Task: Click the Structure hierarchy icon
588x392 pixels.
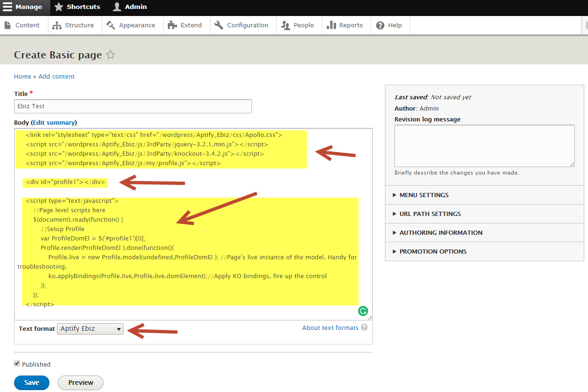Action: point(57,25)
